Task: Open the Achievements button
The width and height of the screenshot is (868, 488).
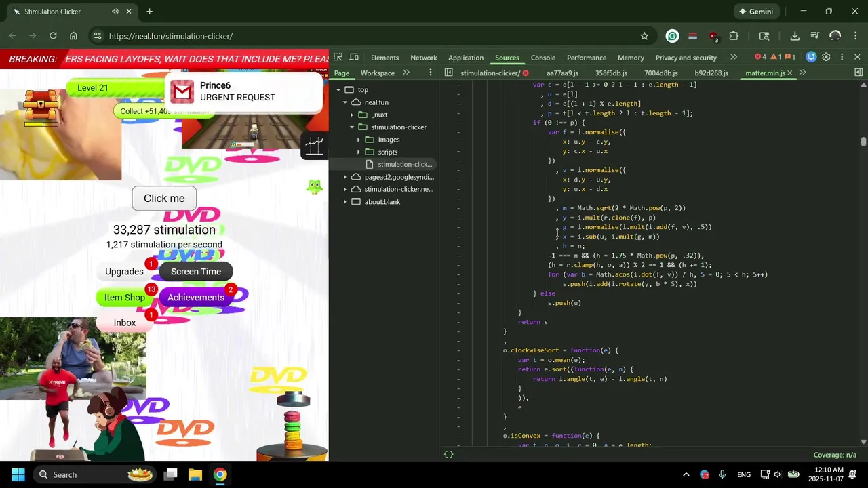Action: 196,298
